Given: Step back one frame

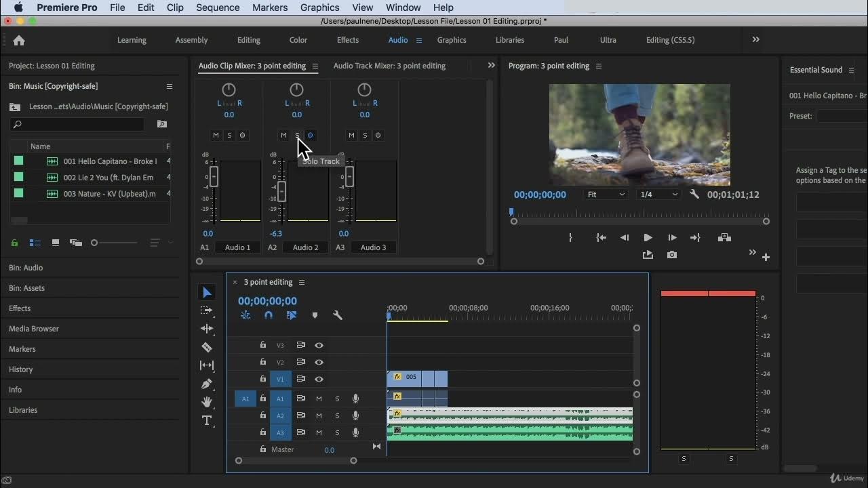Looking at the screenshot, I should [x=625, y=238].
